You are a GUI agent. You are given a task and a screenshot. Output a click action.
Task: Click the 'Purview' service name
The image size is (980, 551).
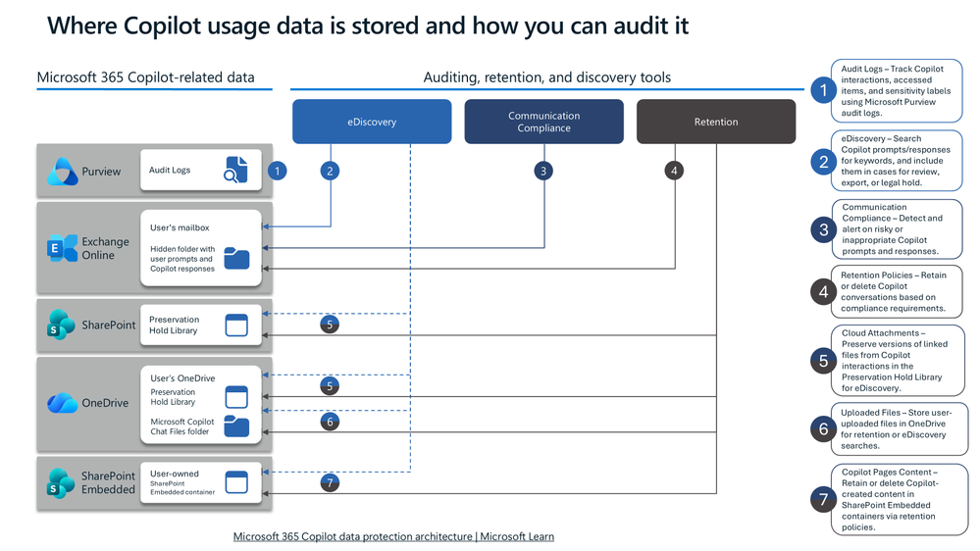pyautogui.click(x=101, y=172)
